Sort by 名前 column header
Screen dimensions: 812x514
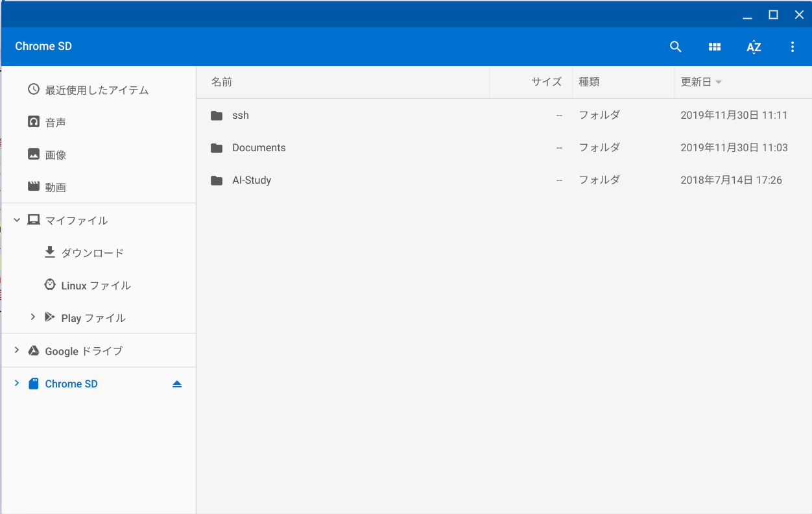pos(222,82)
